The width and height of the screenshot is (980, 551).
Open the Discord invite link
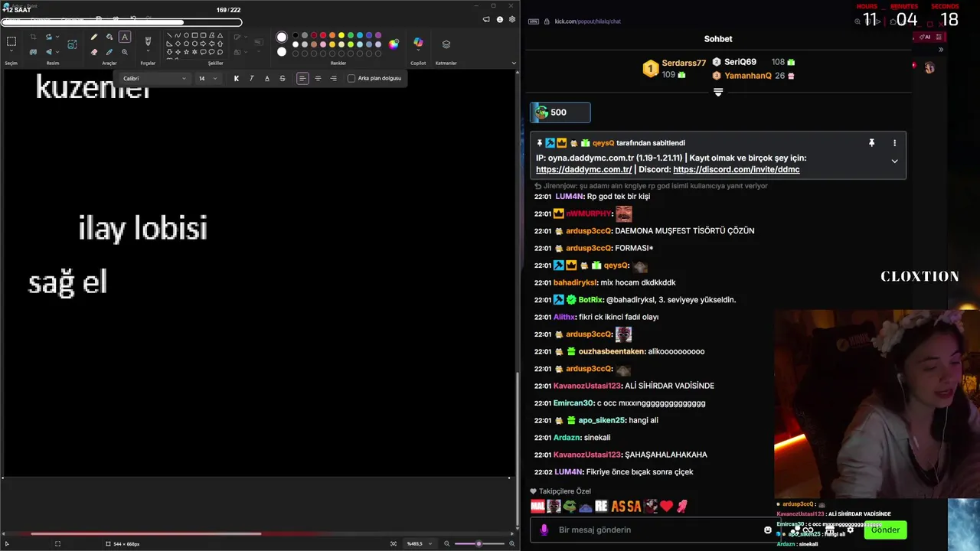click(736, 170)
